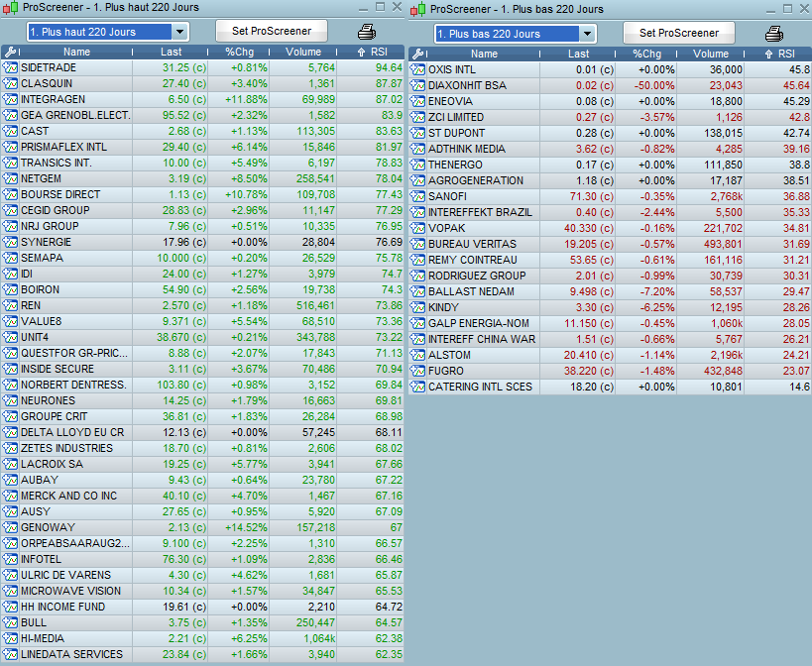The width and height of the screenshot is (812, 666).
Task: Click REN volume value 516,461
Action: [316, 306]
